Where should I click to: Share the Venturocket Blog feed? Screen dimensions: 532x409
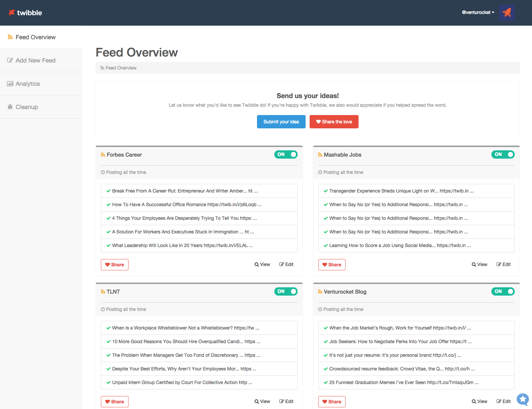332,402
